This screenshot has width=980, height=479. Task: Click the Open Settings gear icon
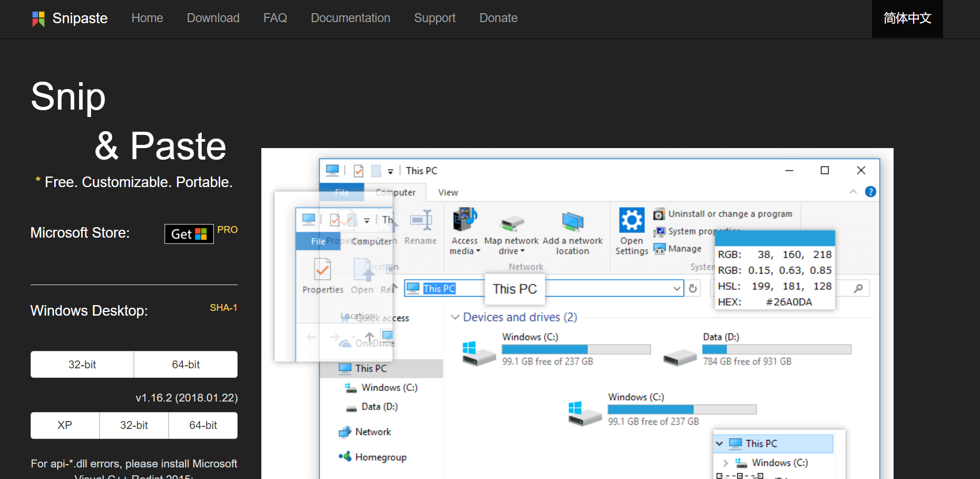tap(631, 220)
